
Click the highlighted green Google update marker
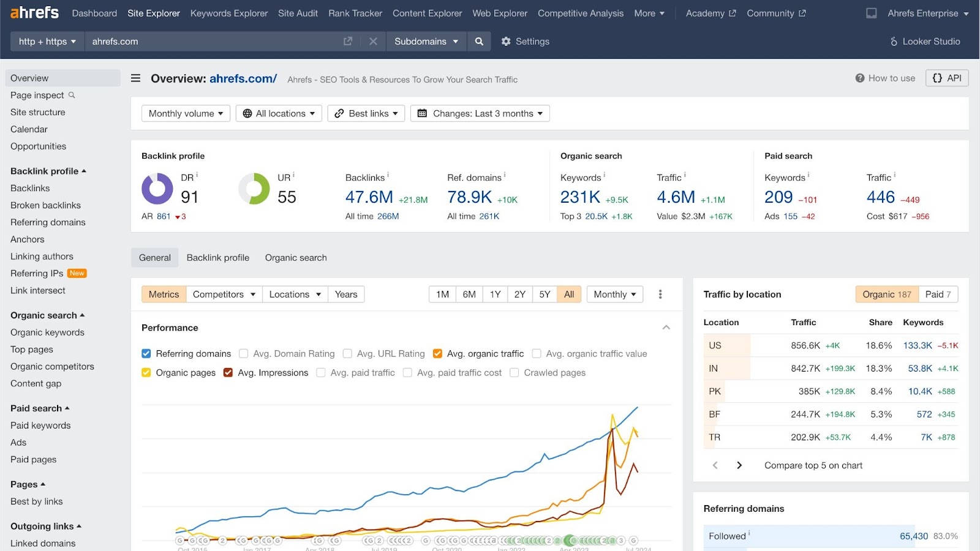pyautogui.click(x=570, y=541)
